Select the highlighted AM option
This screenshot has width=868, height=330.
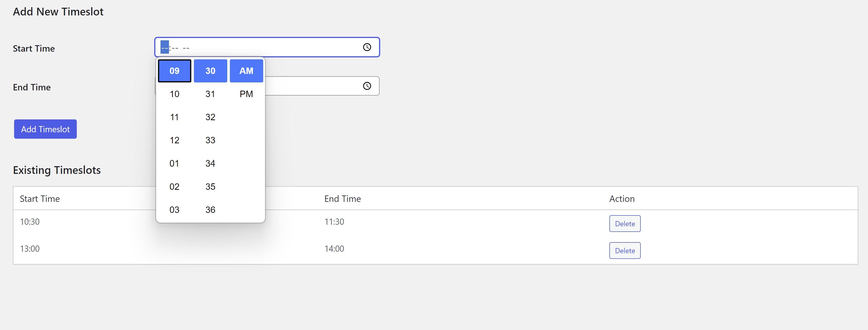pyautogui.click(x=246, y=71)
